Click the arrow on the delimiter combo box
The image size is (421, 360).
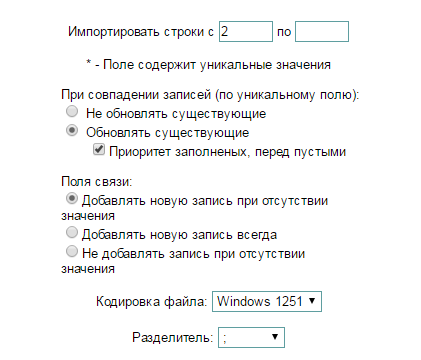point(275,337)
